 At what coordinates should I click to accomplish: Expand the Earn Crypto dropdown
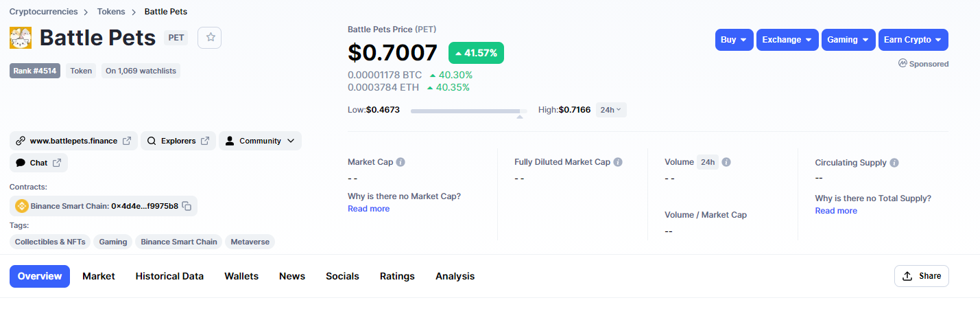[913, 40]
